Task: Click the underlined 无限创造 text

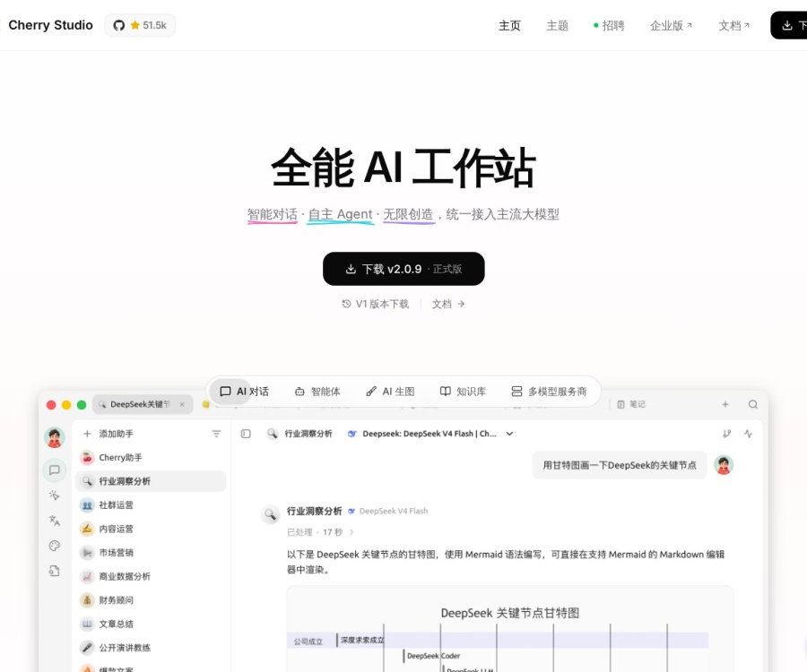Action: pos(408,214)
